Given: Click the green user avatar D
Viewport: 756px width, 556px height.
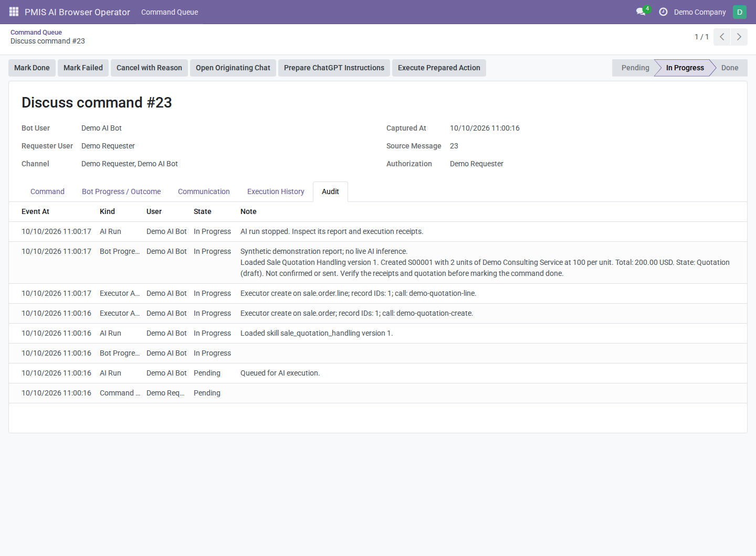Looking at the screenshot, I should (x=739, y=12).
